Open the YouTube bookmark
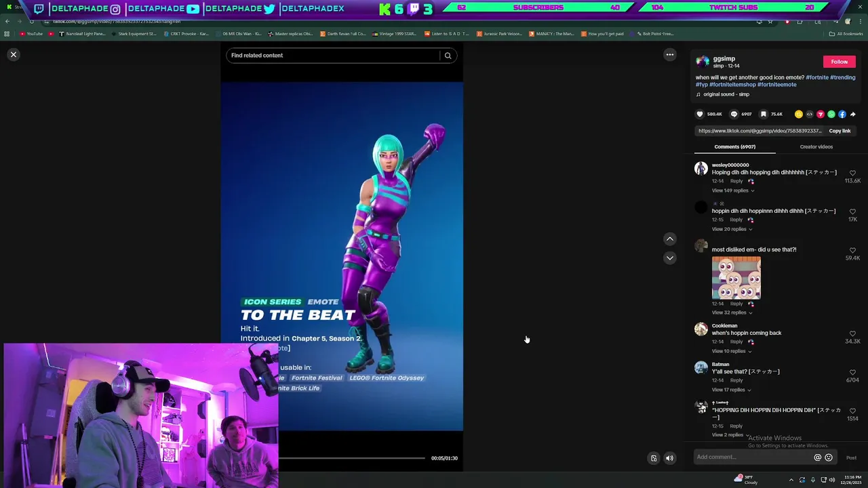Screen dimensions: 868x488 [x=32, y=34]
